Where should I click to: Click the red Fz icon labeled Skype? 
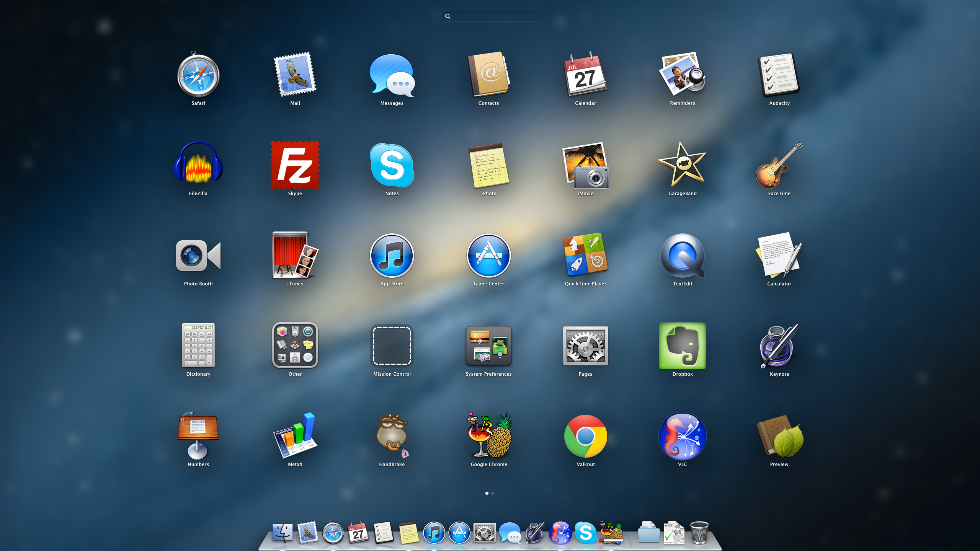coord(295,165)
